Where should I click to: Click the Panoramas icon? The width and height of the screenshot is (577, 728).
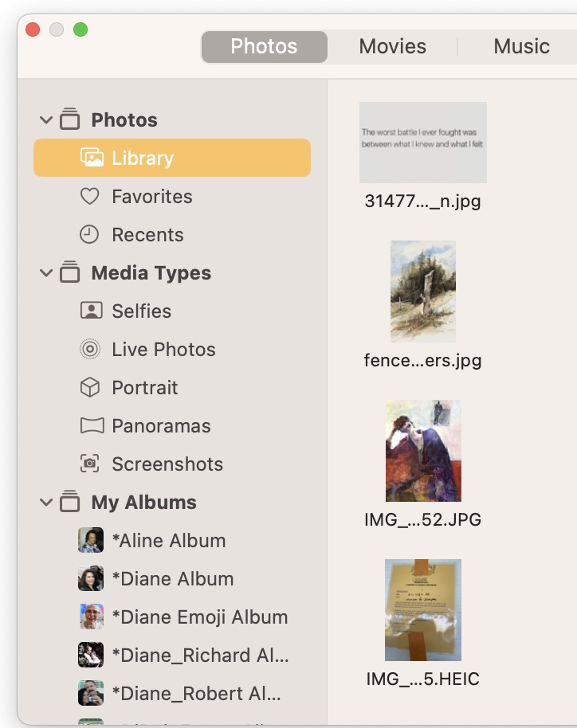92,425
